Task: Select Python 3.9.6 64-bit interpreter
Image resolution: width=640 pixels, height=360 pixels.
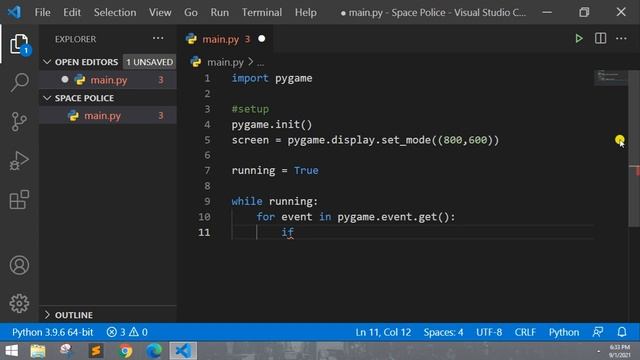Action: [52, 332]
